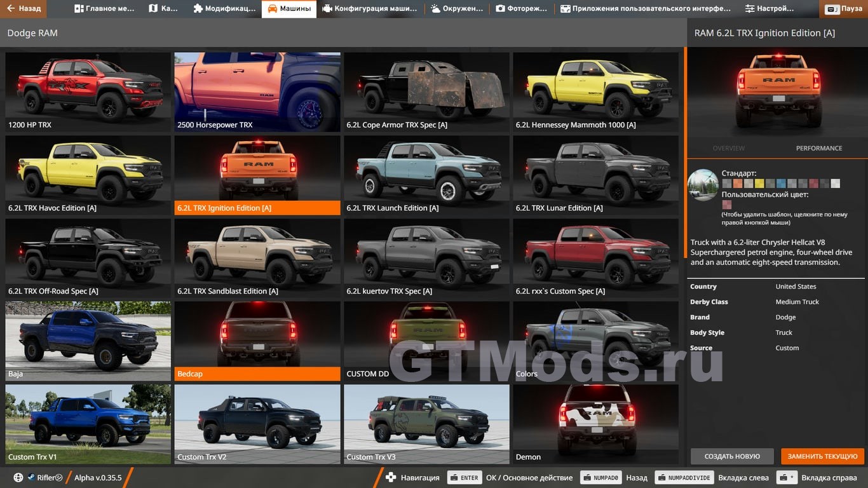Viewport: 868px width, 488px height.
Task: Select 6.2L TRX Off-Road Spec [A]
Action: coord(88,259)
